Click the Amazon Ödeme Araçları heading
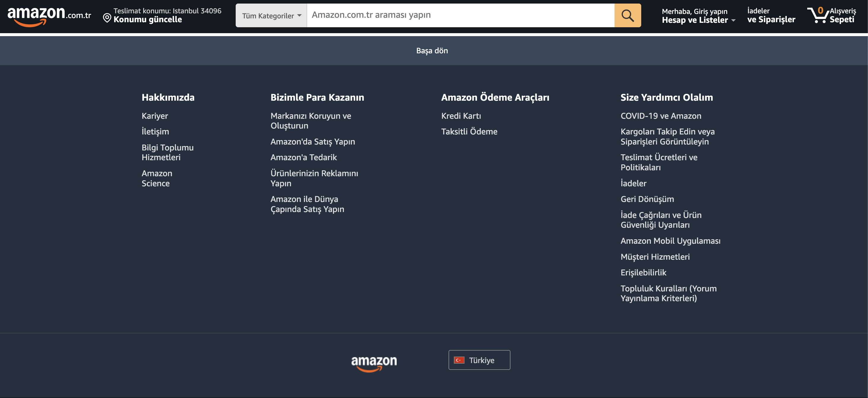 [495, 97]
